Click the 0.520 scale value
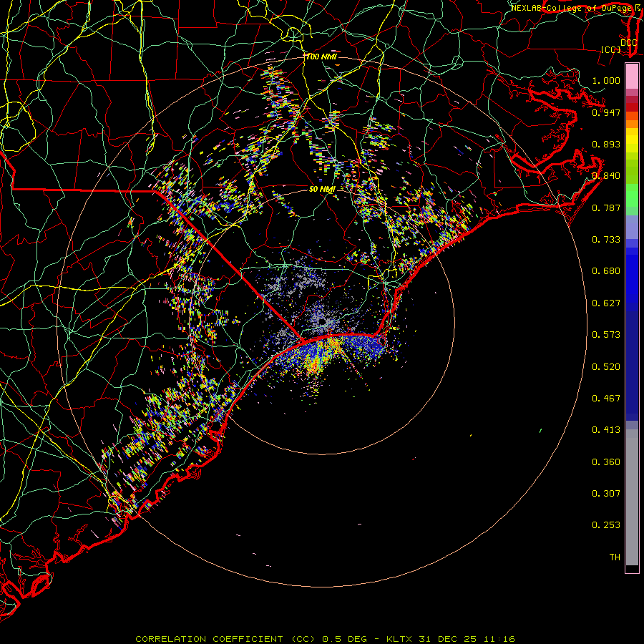 click(x=606, y=366)
